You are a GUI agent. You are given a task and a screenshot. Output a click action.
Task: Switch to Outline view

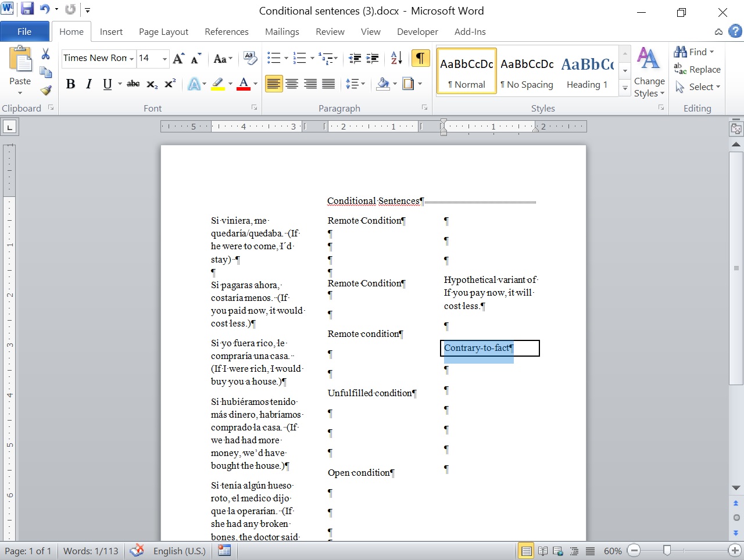[574, 551]
